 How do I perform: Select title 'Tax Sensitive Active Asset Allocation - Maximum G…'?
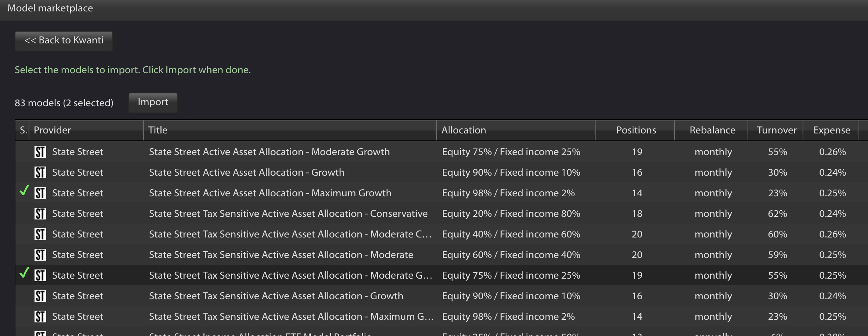(x=292, y=317)
